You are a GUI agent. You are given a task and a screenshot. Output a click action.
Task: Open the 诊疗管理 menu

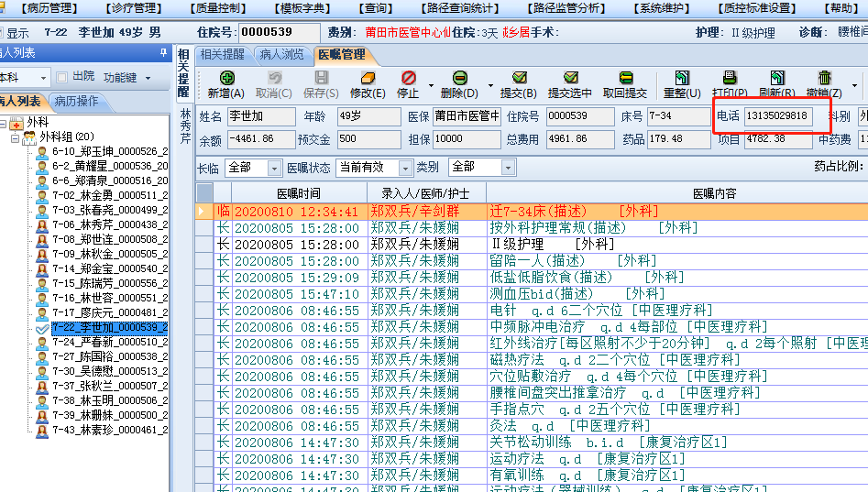click(134, 8)
